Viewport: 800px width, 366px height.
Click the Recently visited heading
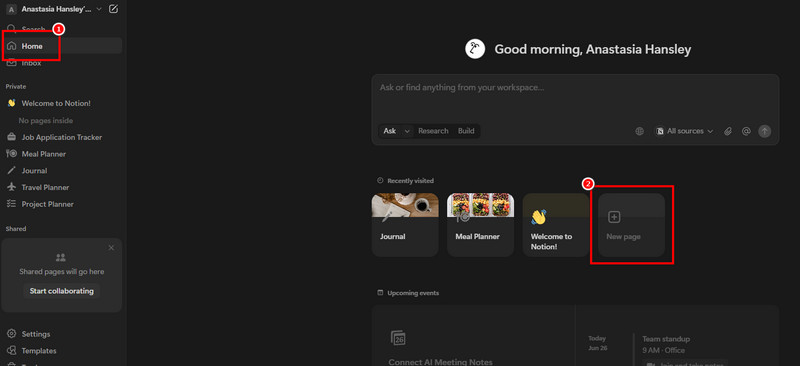pyautogui.click(x=410, y=181)
